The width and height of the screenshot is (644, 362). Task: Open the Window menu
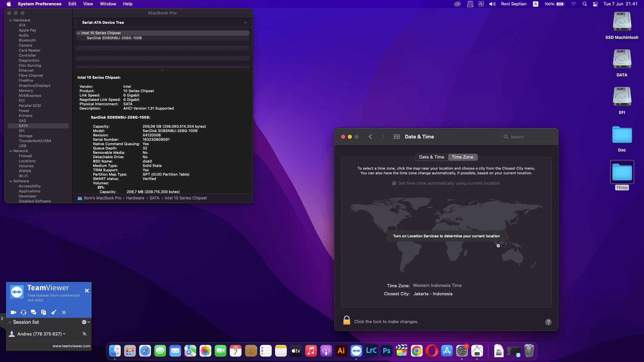click(x=108, y=4)
